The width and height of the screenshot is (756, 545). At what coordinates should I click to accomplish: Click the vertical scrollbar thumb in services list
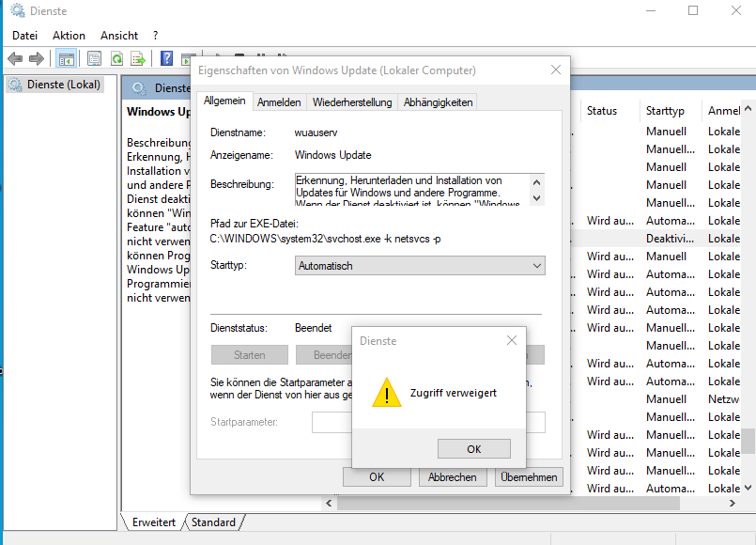tap(748, 442)
